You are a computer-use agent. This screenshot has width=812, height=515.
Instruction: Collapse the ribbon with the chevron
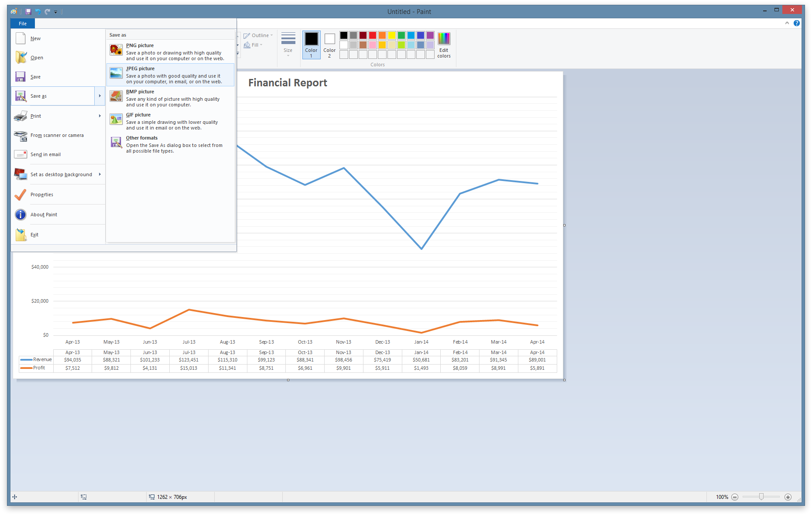tap(787, 23)
